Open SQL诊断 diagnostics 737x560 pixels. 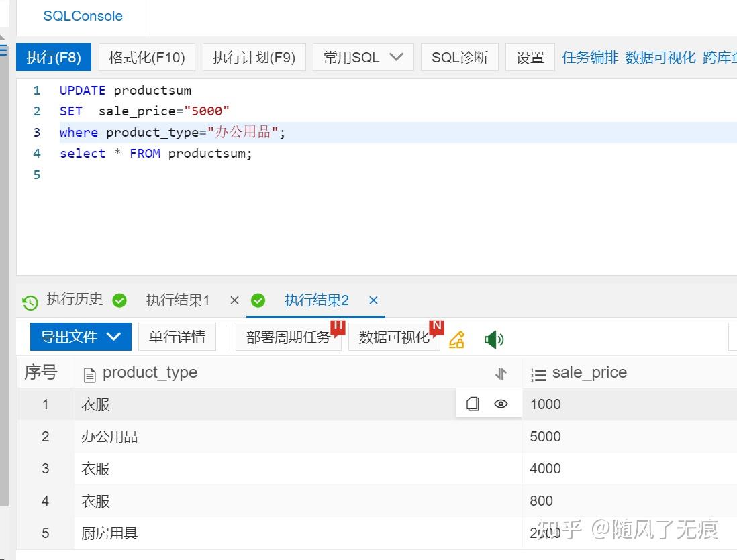coord(459,57)
